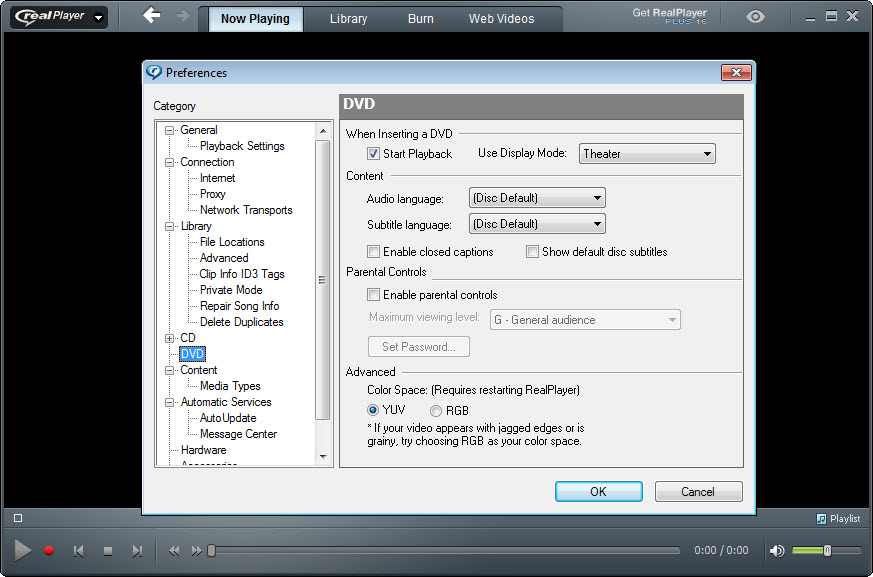Go forward with the right arrow icon
Image resolution: width=873 pixels, height=577 pixels.
(183, 16)
